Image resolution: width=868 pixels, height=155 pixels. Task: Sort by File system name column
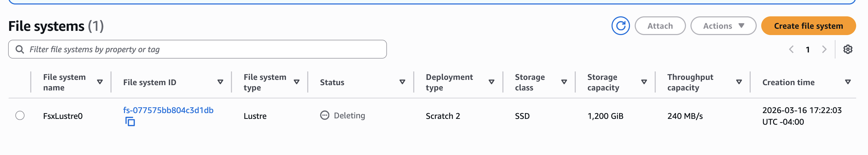coord(100,82)
